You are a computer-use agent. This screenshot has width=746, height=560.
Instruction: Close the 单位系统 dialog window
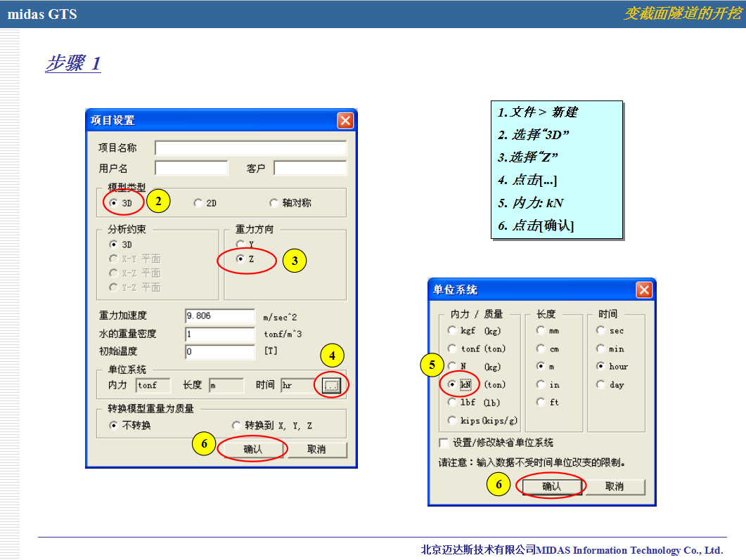(644, 290)
